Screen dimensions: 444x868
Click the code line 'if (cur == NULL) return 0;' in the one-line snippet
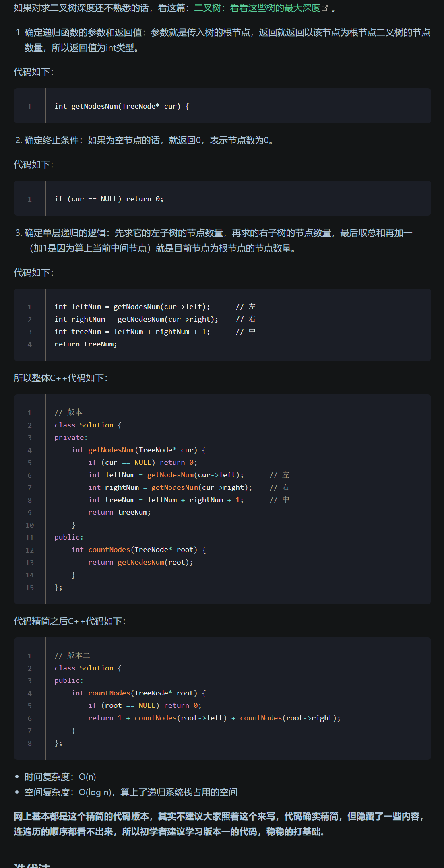coord(109,199)
